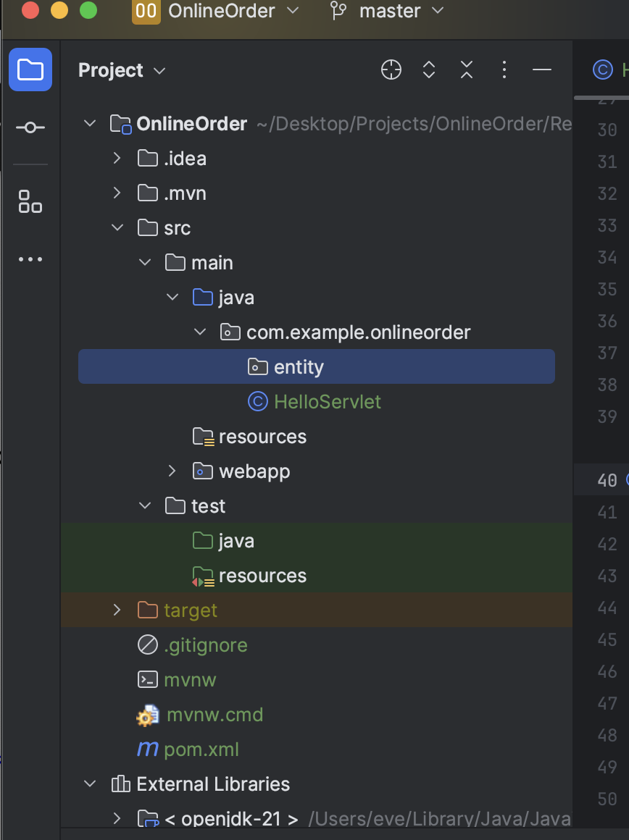Hide the Project tool window

tap(542, 70)
